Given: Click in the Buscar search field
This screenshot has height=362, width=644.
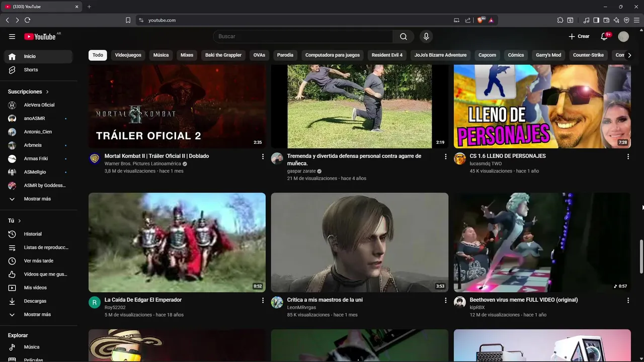Looking at the screenshot, I should [x=303, y=36].
